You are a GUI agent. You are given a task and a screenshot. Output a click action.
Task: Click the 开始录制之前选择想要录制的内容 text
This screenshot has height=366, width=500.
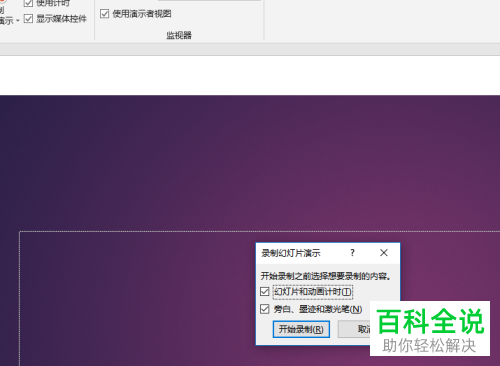pos(325,276)
